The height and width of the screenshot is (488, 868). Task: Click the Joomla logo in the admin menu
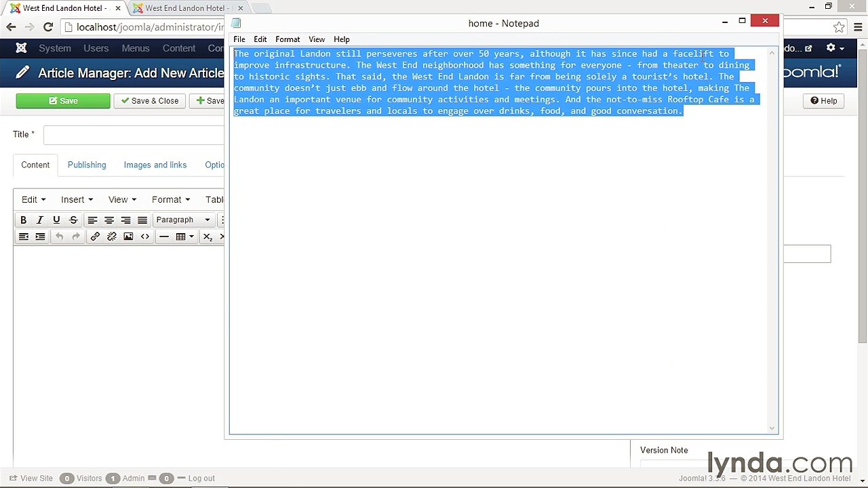[x=21, y=48]
